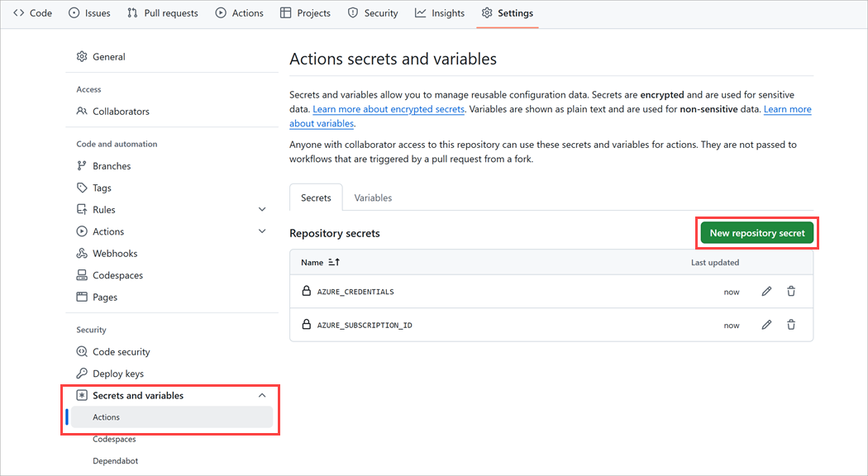This screenshot has width=868, height=476.
Task: Delete the AZURE_SUBSCRIPTION_ID secret
Action: pos(791,324)
